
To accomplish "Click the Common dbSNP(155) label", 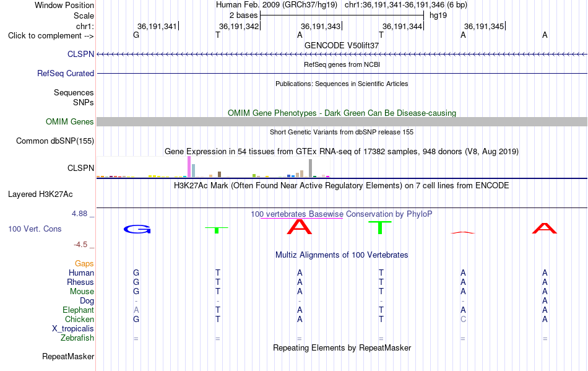I will tap(54, 141).
